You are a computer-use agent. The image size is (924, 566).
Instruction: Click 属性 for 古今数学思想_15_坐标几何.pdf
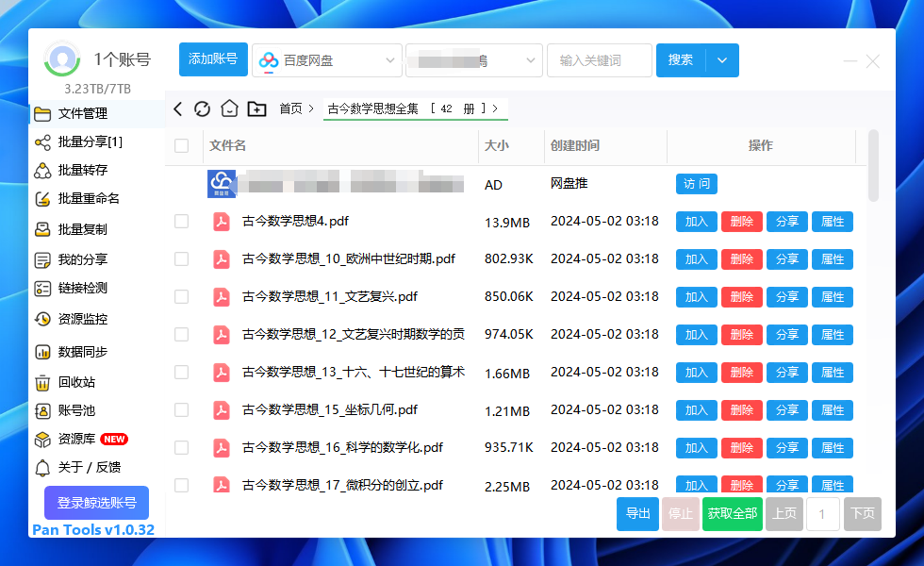point(833,410)
